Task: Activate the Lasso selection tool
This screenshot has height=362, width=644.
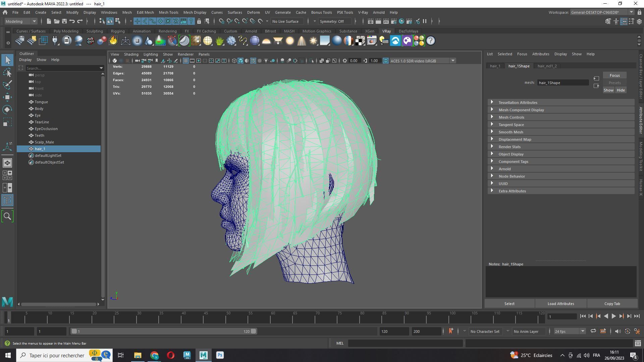Action: (7, 72)
